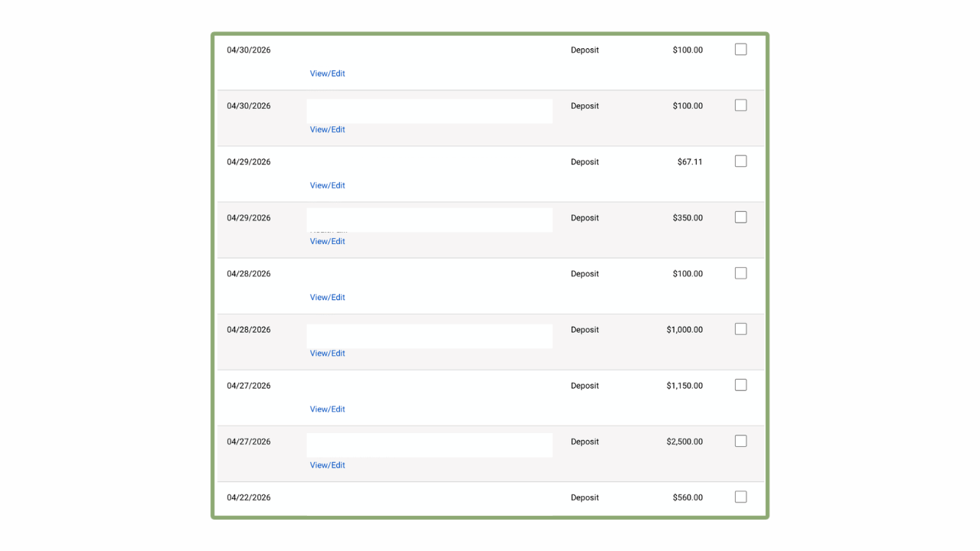
Task: Check the box for 04/28/2026 $100.00 deposit
Action: 740,273
